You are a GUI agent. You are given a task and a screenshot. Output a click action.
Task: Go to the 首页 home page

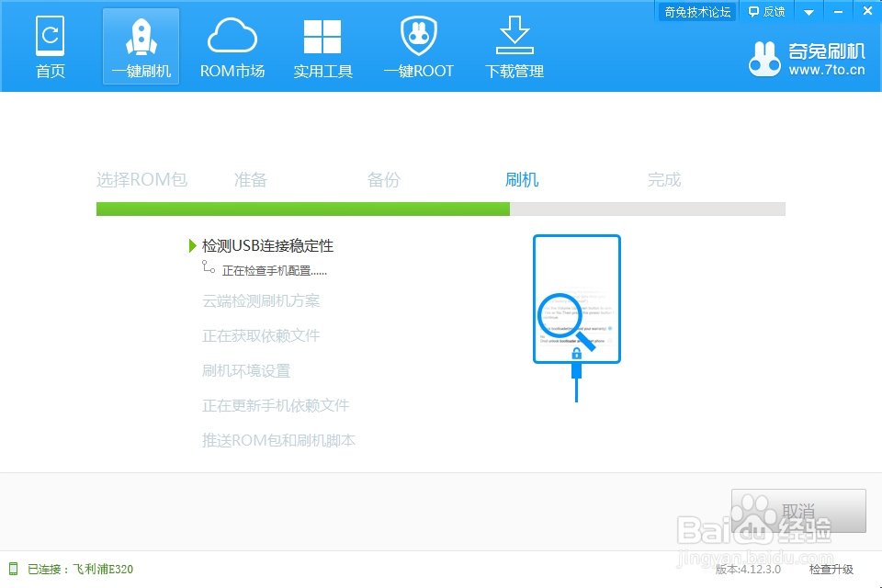click(51, 46)
